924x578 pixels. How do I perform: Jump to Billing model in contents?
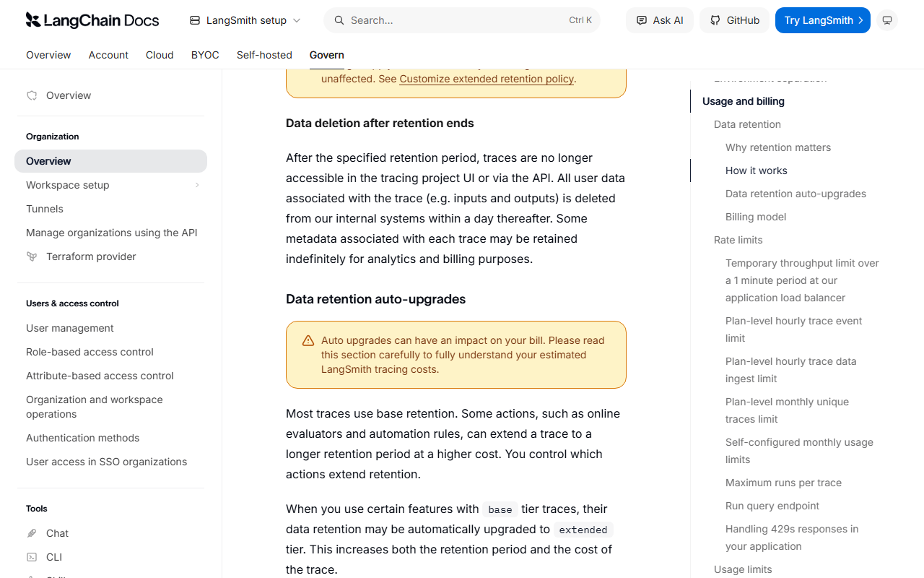[x=756, y=217]
